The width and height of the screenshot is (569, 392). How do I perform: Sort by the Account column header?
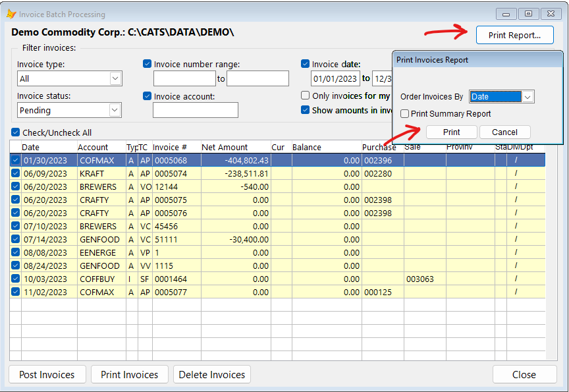coord(101,147)
